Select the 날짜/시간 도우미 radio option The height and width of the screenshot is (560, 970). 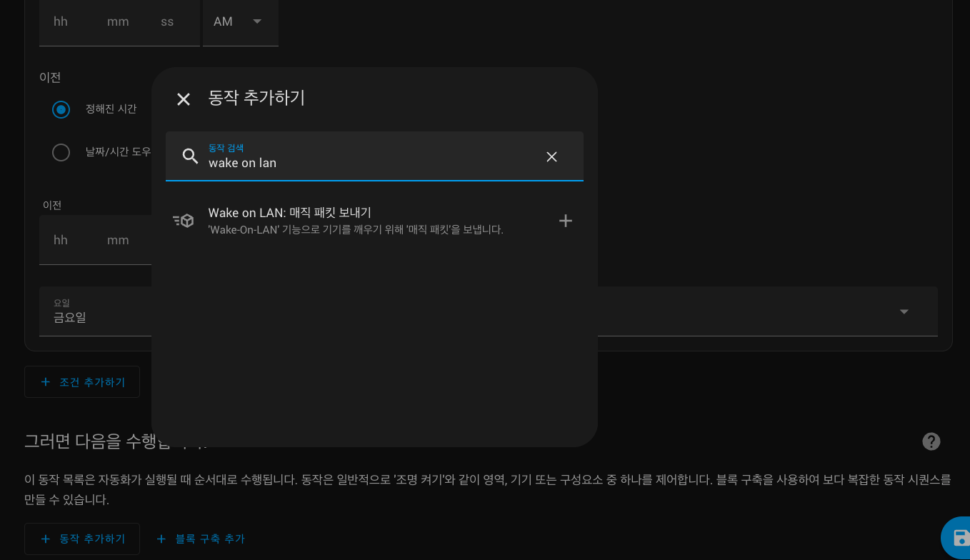tap(61, 152)
